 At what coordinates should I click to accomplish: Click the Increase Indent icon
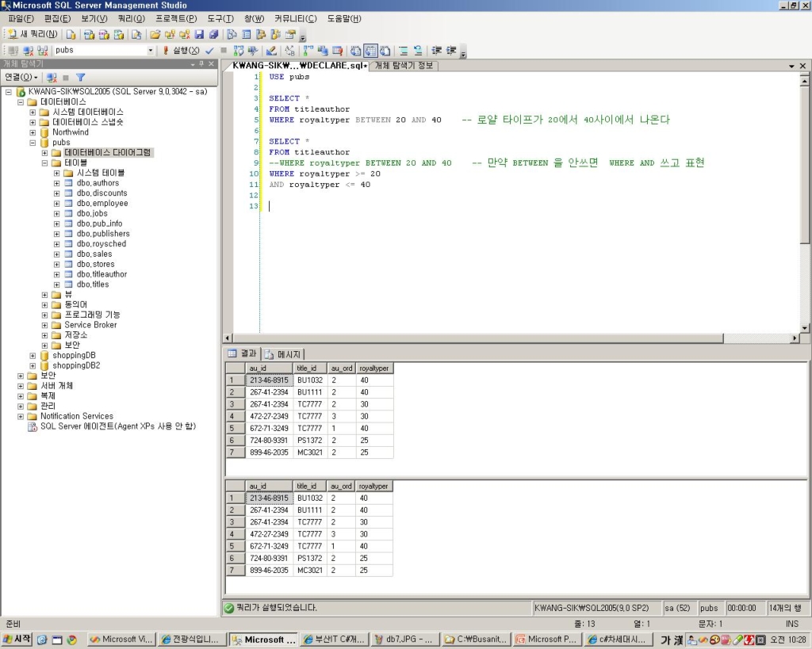pos(451,50)
